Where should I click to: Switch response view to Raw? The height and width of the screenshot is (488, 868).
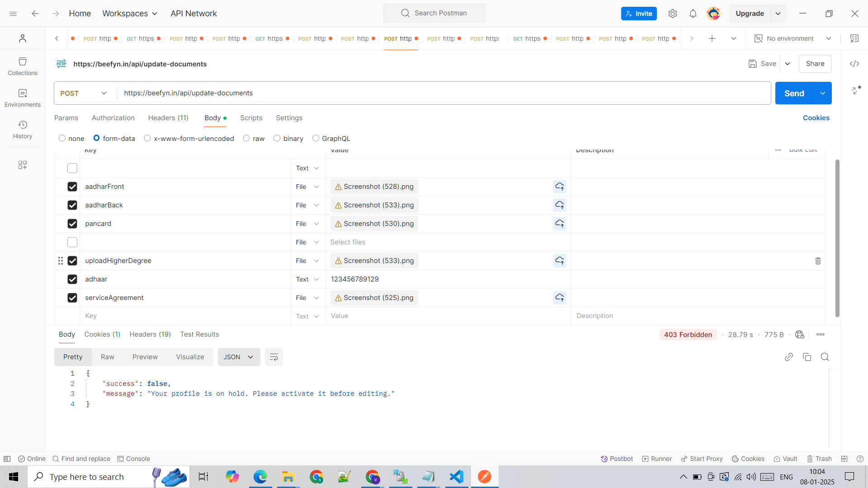(108, 357)
